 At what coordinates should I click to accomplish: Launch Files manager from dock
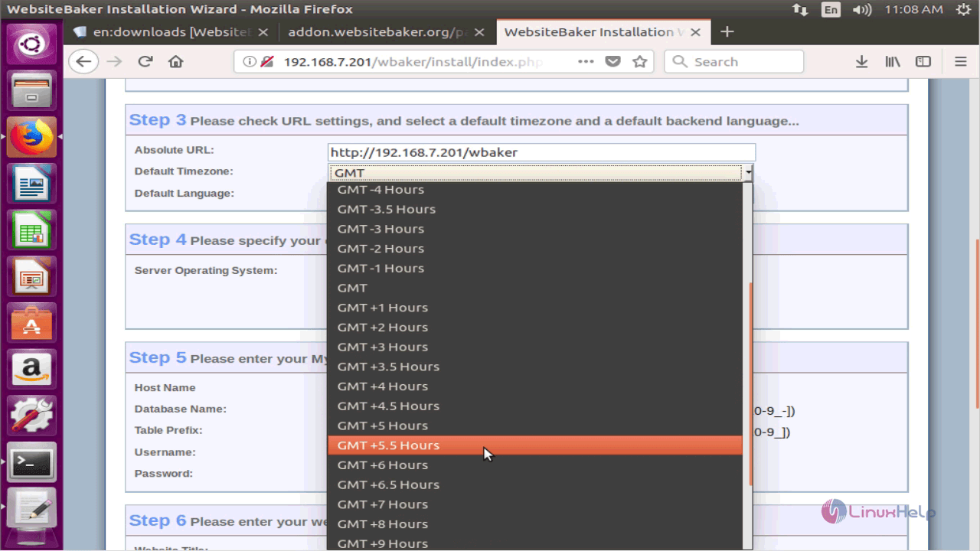(31, 91)
